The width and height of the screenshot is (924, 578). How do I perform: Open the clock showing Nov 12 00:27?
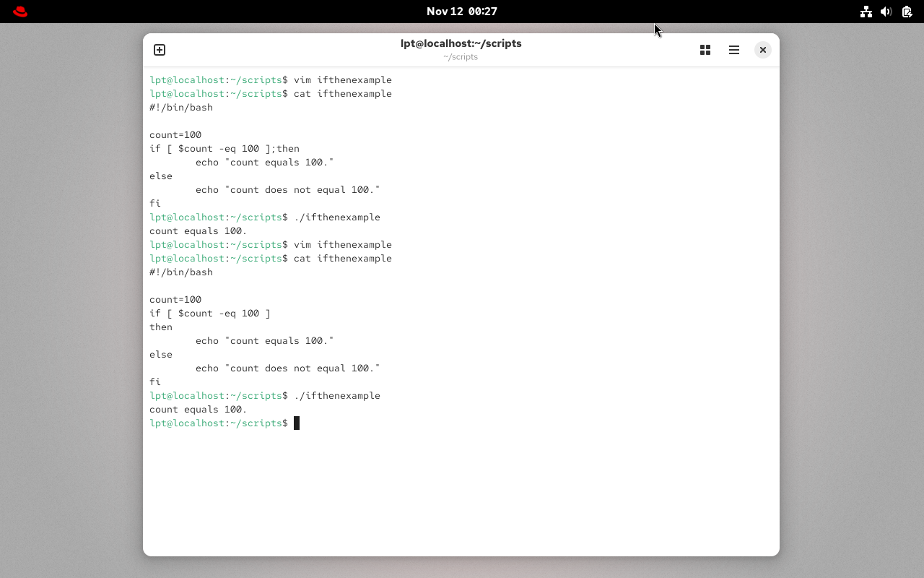[x=461, y=12]
